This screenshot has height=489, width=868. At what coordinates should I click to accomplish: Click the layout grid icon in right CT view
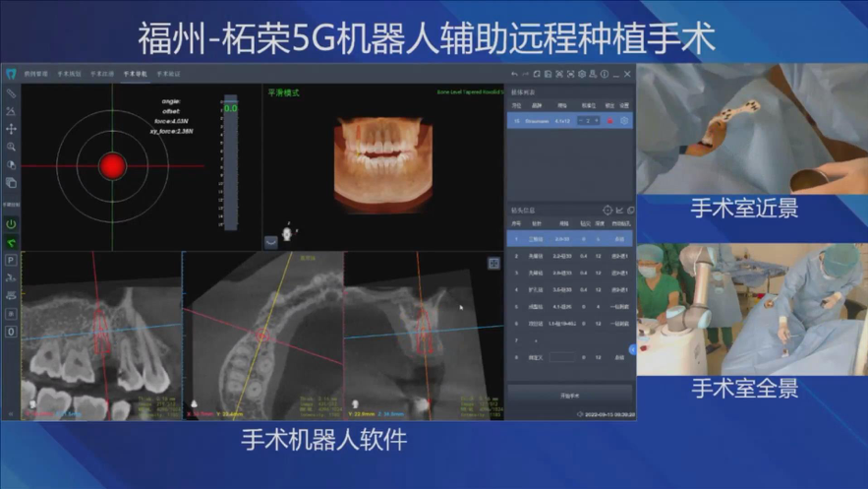(x=493, y=264)
